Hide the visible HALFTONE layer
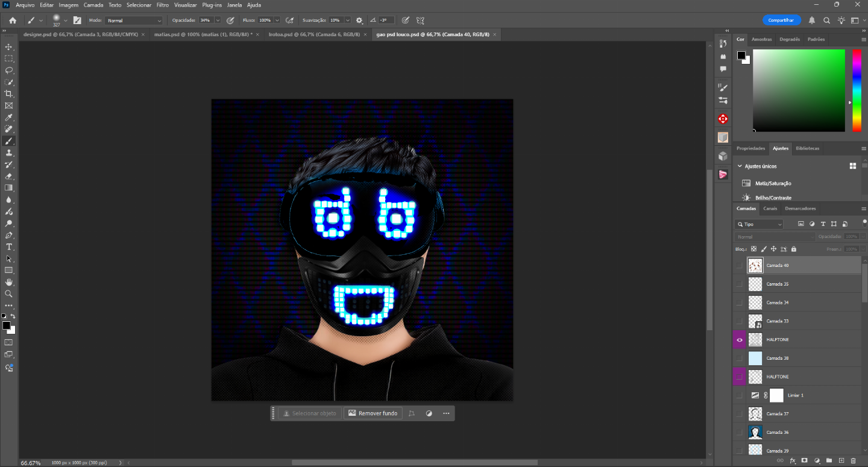 (740, 340)
